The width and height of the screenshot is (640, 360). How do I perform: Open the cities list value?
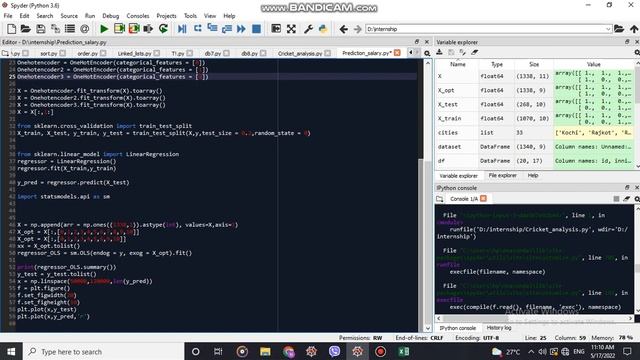coord(593,133)
